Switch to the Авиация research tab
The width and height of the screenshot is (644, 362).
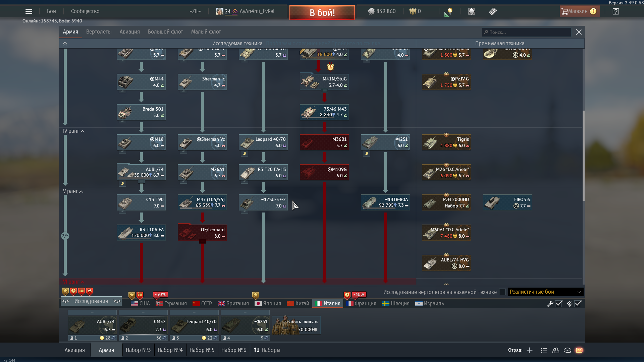129,32
